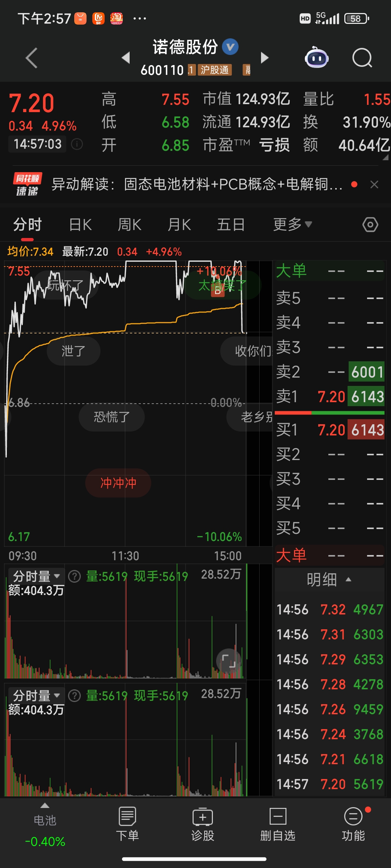Open 诊股 stock diagnosis

click(x=203, y=824)
